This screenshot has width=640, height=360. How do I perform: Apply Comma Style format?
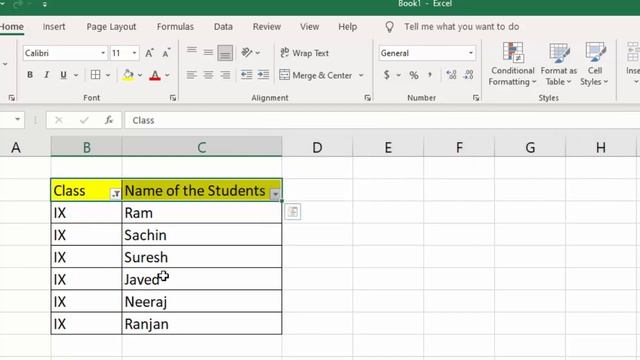pyautogui.click(x=430, y=75)
